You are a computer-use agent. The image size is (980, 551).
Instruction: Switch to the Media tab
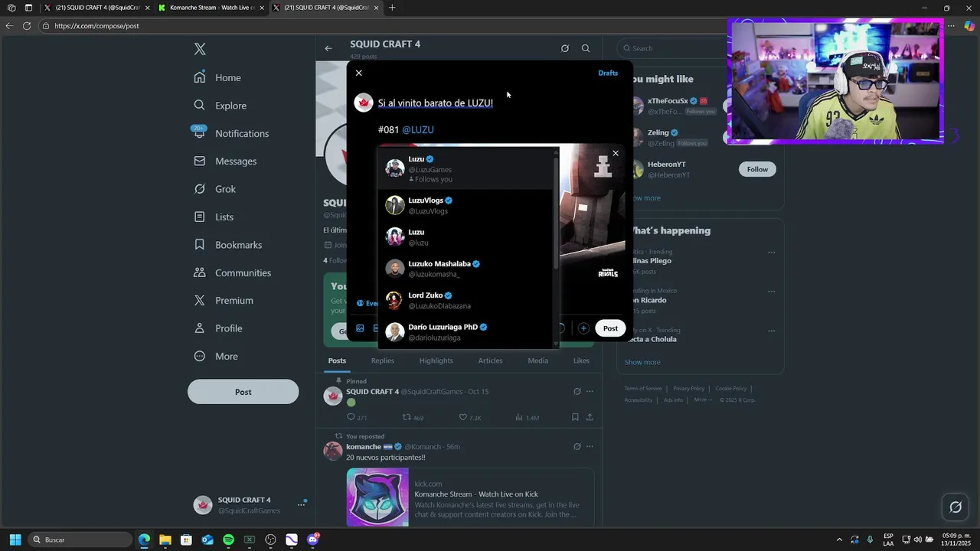538,360
